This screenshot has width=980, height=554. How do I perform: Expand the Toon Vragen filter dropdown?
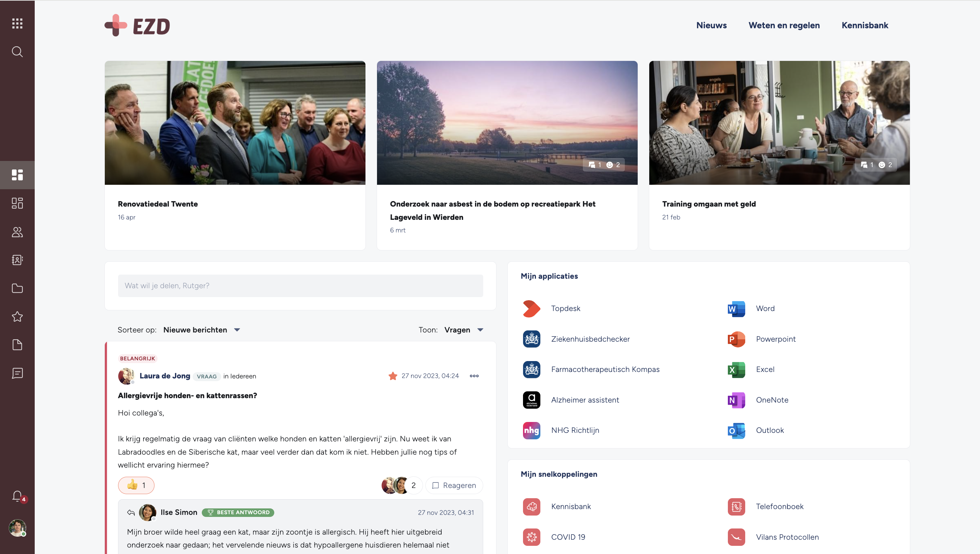coord(464,330)
